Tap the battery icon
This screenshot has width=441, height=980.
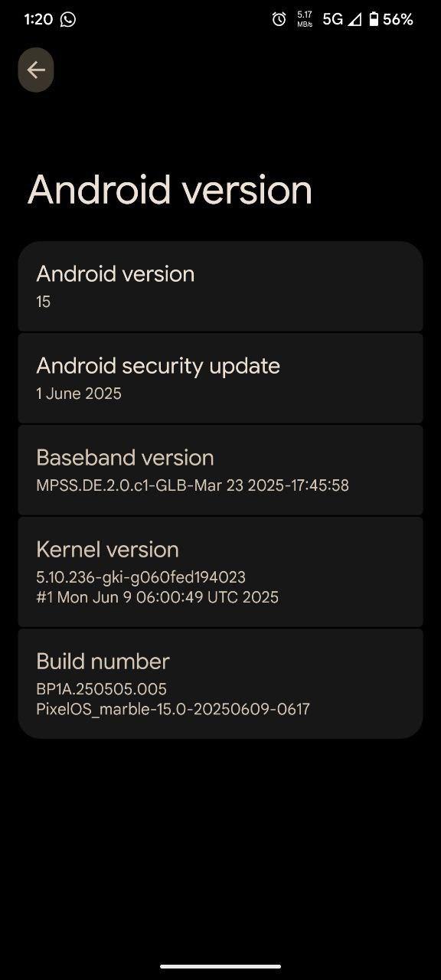[x=374, y=19]
